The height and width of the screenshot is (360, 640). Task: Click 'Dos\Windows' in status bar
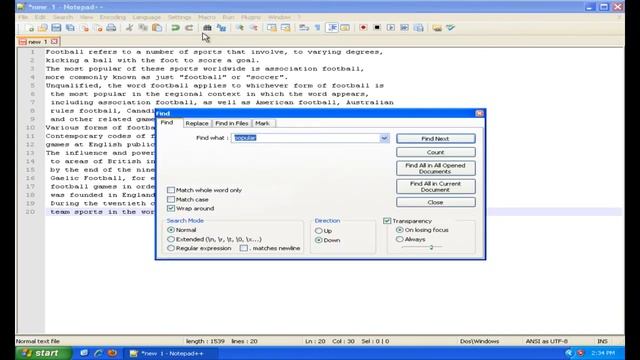479,341
